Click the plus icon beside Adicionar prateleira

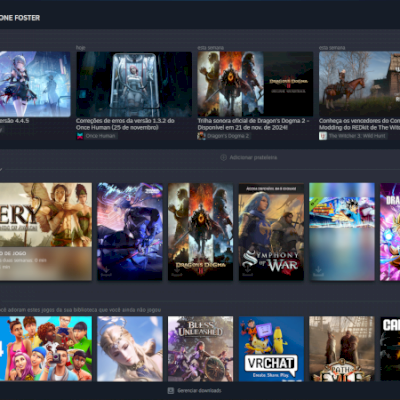click(x=224, y=157)
